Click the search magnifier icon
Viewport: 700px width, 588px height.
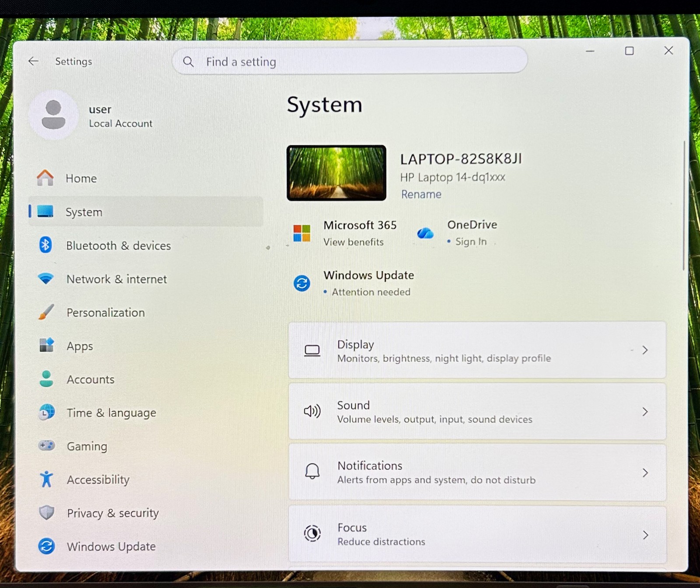[x=188, y=62]
